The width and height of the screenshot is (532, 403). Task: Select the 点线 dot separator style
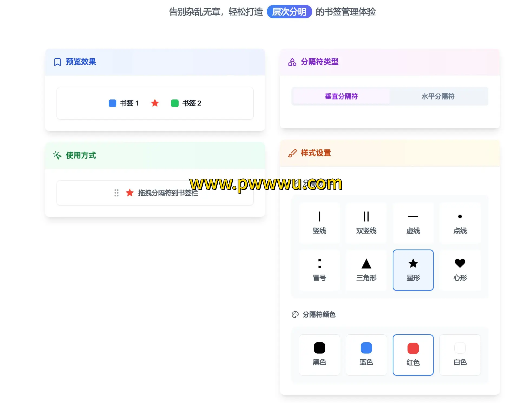[x=460, y=223]
